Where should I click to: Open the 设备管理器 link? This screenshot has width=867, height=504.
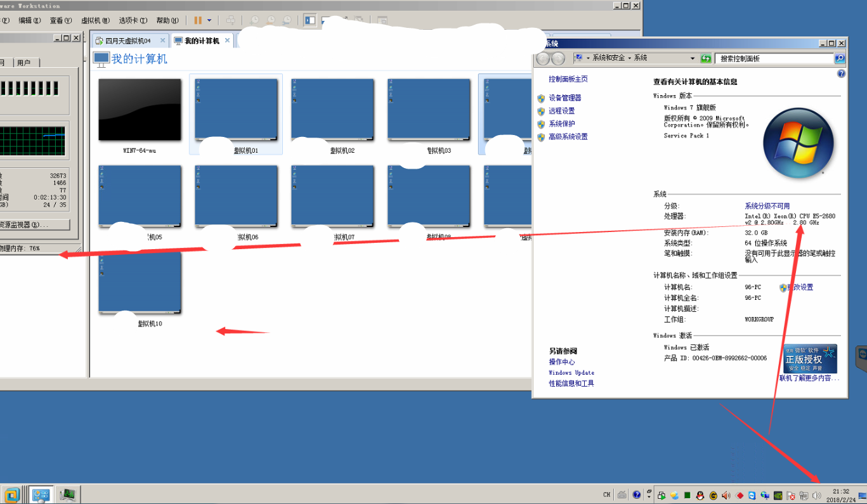click(564, 98)
